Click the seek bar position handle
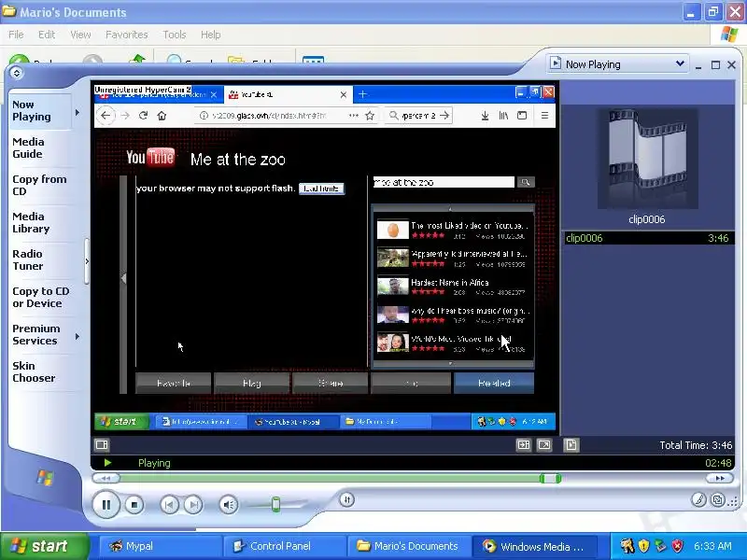Viewport: 747px width, 560px height. click(550, 478)
